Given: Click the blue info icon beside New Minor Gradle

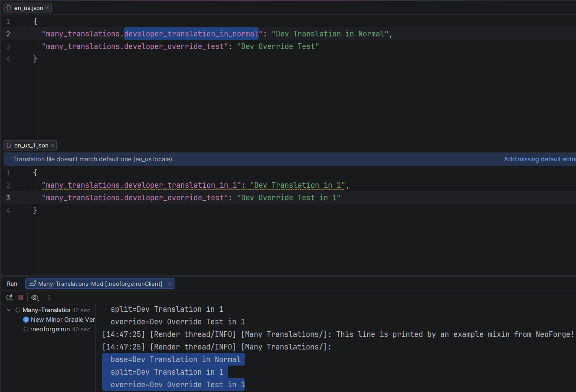Looking at the screenshot, I should pyautogui.click(x=26, y=320).
